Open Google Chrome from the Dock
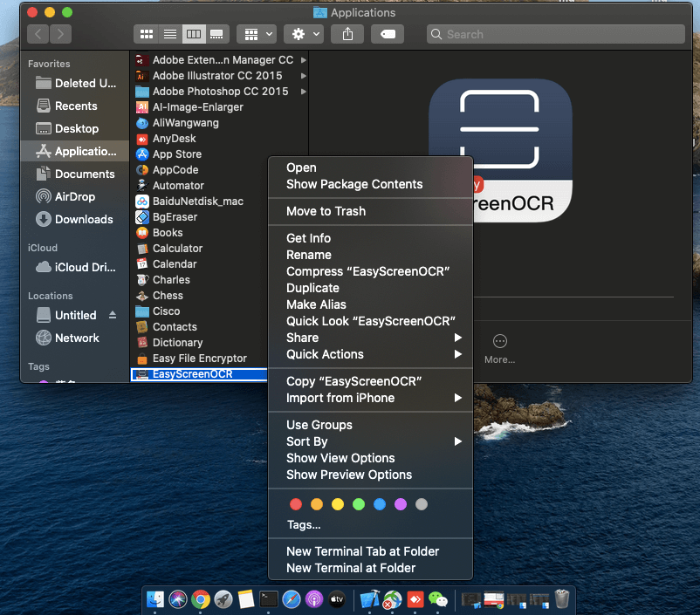 click(x=201, y=599)
